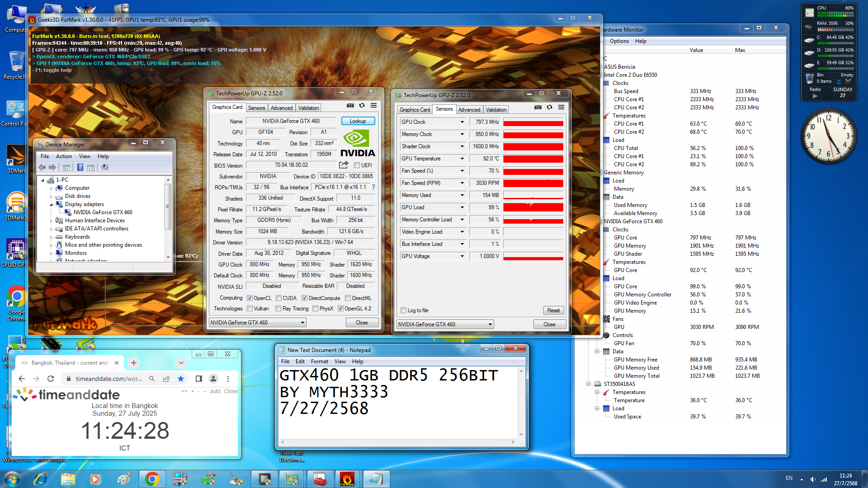Open a new Chrome tab with plus button
Viewport: 868px width, 488px height.
pos(134,363)
